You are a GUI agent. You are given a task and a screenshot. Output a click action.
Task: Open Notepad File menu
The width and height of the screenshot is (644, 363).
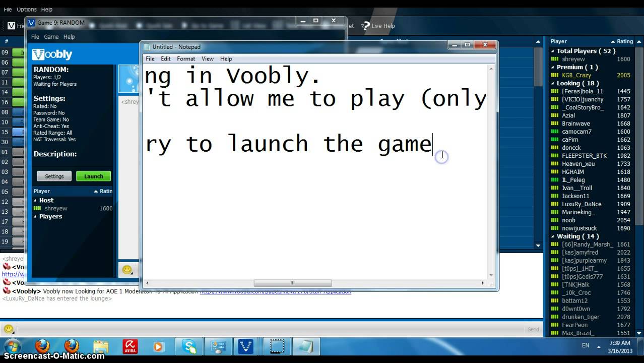[x=150, y=58]
